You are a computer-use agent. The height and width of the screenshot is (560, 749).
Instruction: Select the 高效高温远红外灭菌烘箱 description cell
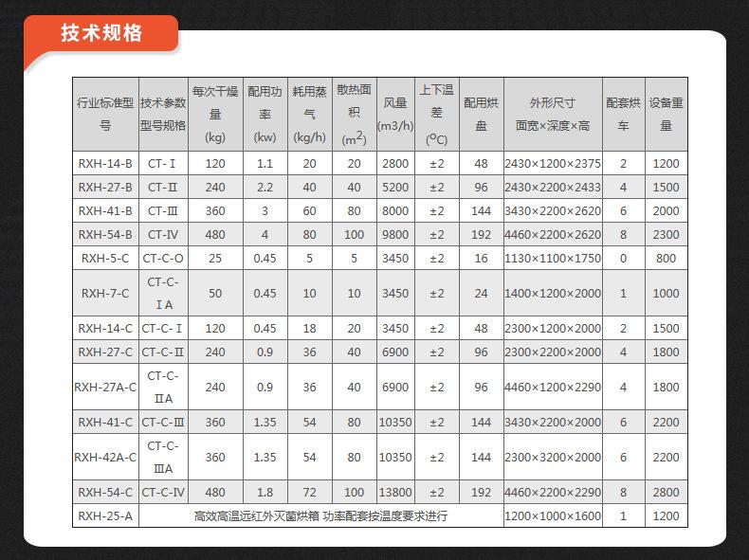pyautogui.click(x=320, y=516)
